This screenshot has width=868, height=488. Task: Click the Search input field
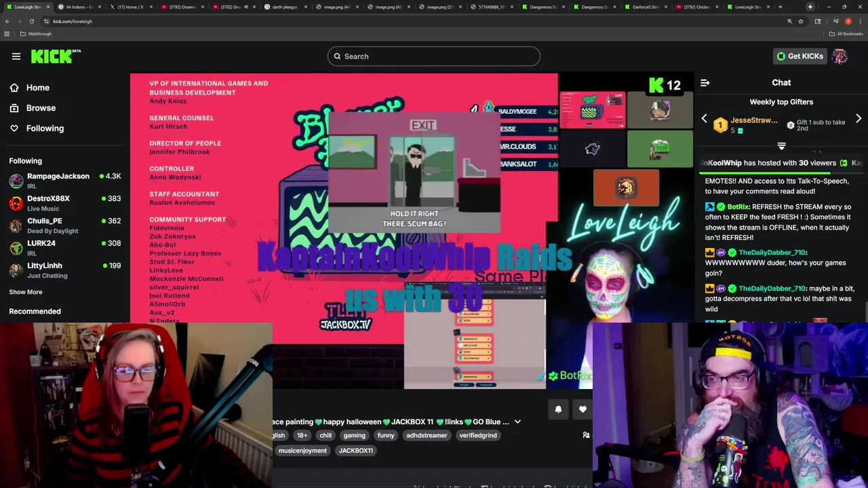[x=434, y=56]
